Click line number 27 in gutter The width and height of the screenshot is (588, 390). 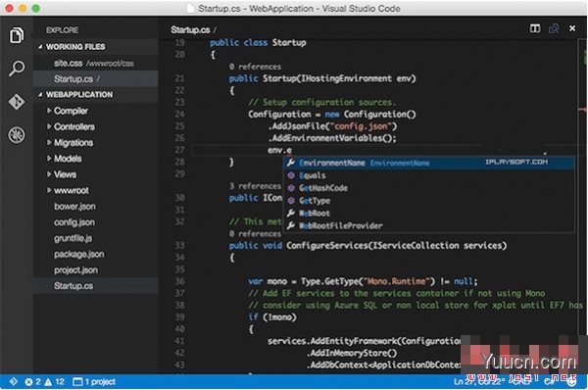click(179, 150)
